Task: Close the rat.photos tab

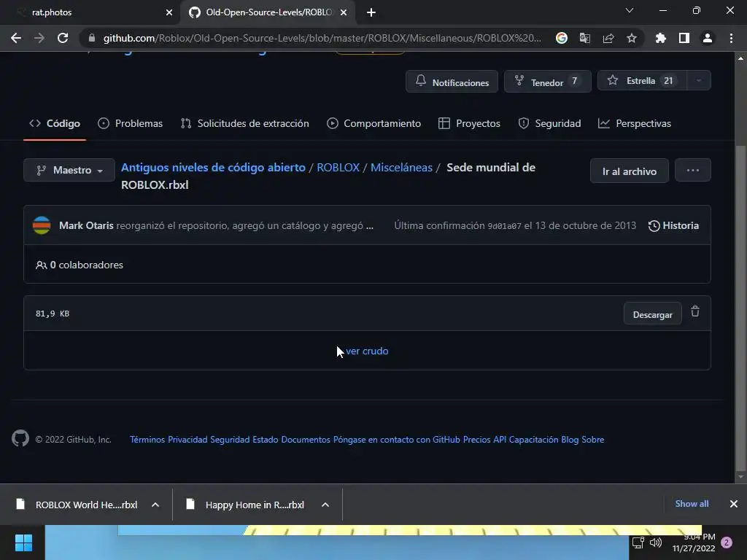Action: (169, 12)
